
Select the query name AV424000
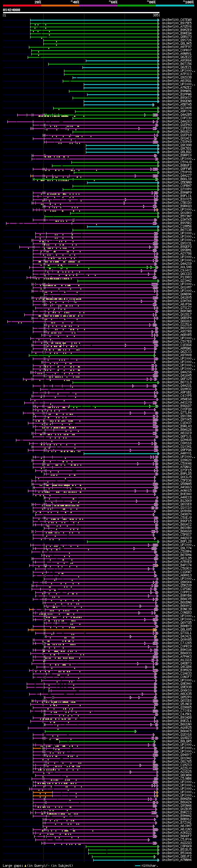(x=11, y=10)
